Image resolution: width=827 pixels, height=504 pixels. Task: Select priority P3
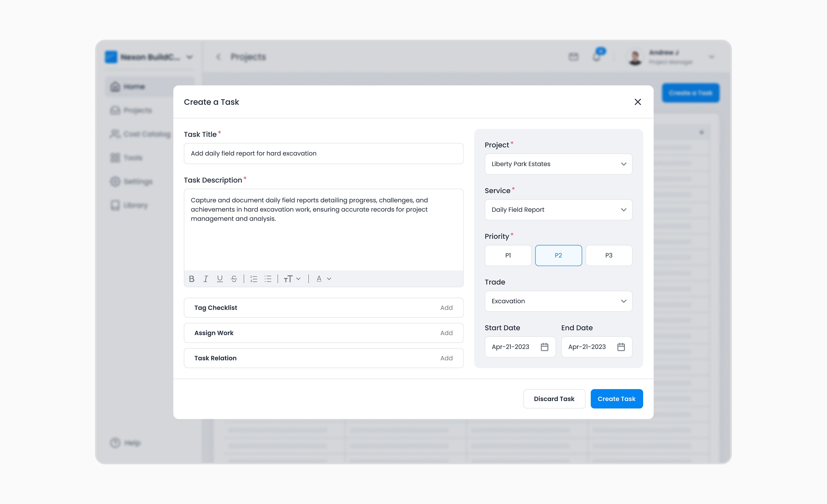[x=609, y=256]
